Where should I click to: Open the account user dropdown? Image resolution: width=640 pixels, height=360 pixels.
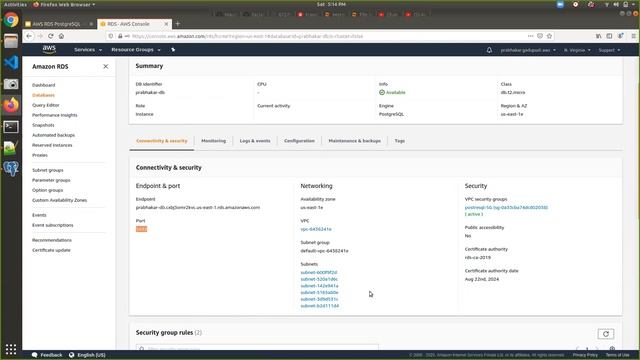(528, 50)
